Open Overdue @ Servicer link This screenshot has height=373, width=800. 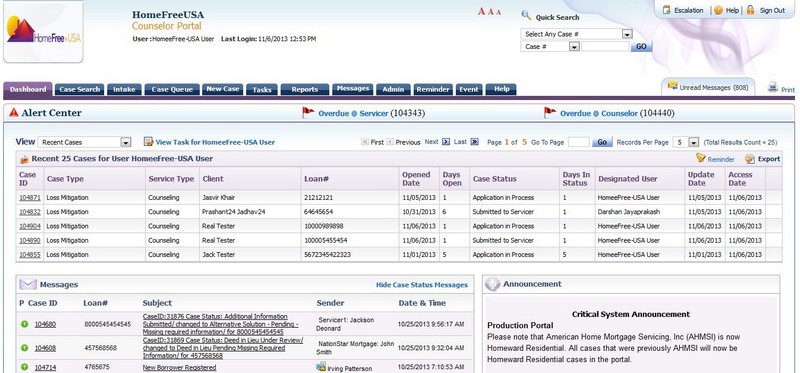click(x=353, y=113)
